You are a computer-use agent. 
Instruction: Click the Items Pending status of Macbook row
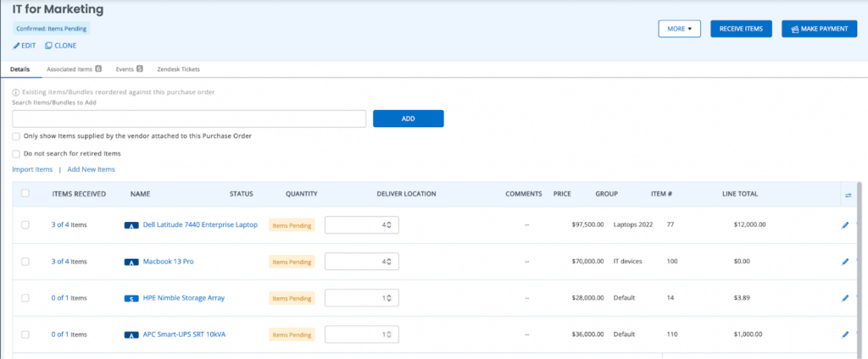[x=292, y=262]
